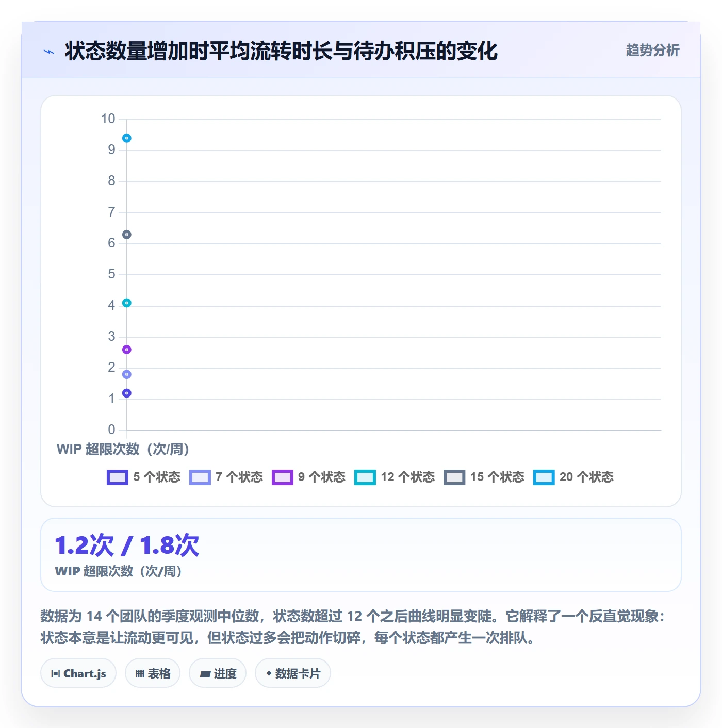The image size is (722, 728).
Task: Select the 9 个状态 data point near 2.6
Action: click(x=126, y=350)
